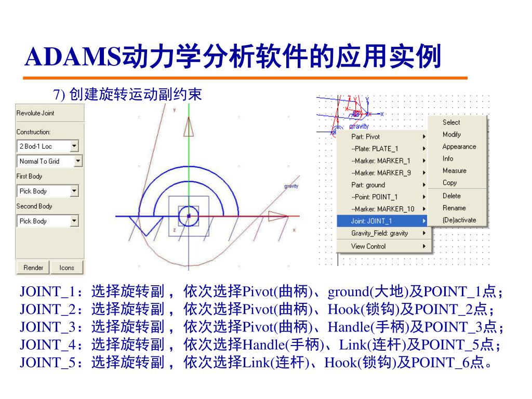532x399 pixels.
Task: Click the Revolute Joint panel title
Action: pos(35,113)
